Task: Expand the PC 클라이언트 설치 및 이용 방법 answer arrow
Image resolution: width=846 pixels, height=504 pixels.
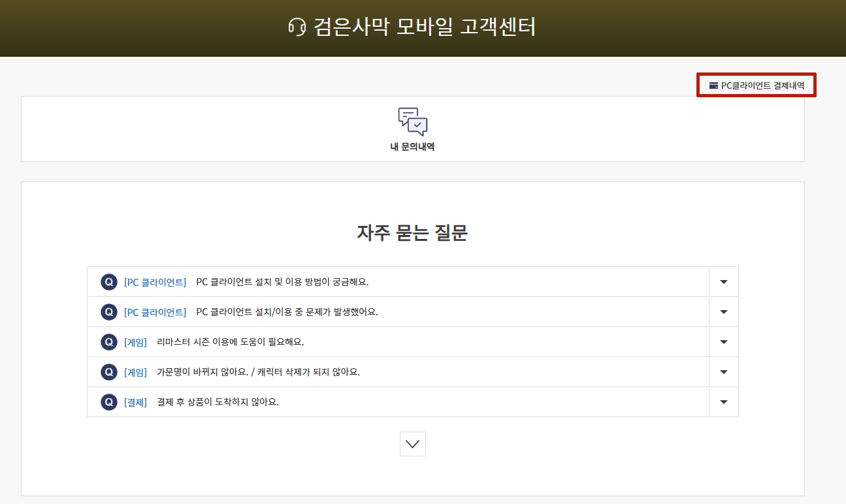Action: pyautogui.click(x=723, y=282)
